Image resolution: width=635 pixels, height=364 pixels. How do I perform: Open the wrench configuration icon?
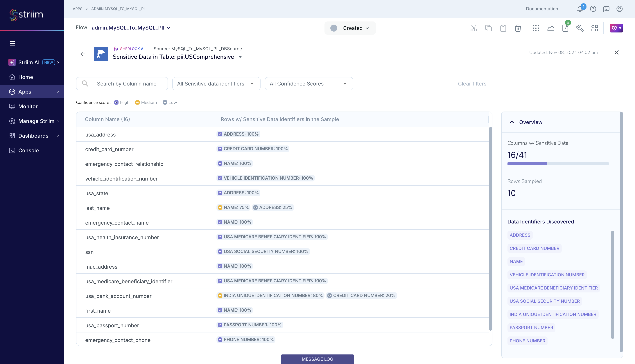pos(580,28)
